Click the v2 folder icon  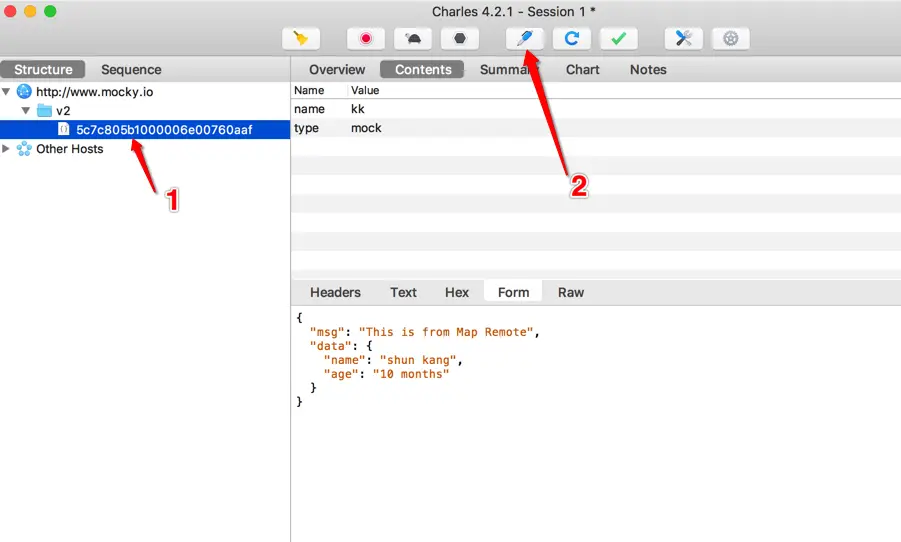pos(44,110)
